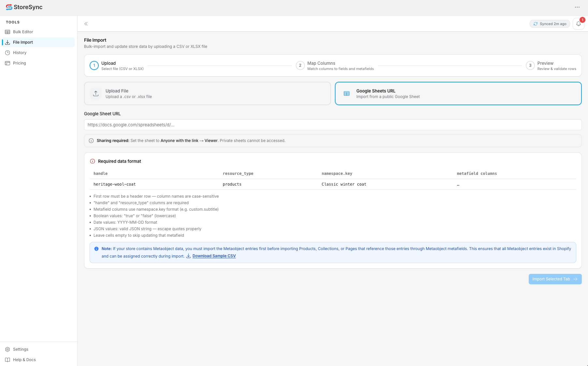Go to Pricing in the sidebar
Image resolution: width=588 pixels, height=366 pixels.
coord(38,63)
